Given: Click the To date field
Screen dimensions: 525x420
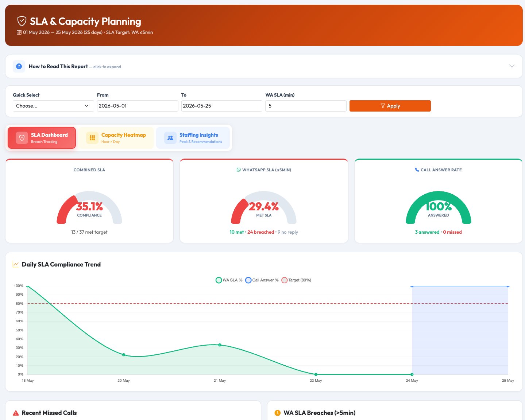Looking at the screenshot, I should click(222, 106).
